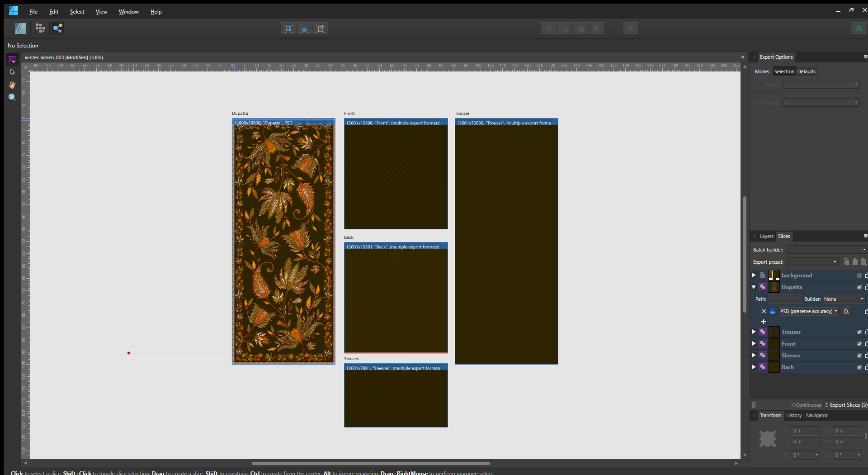
Task: Open the Window menu
Action: (128, 12)
